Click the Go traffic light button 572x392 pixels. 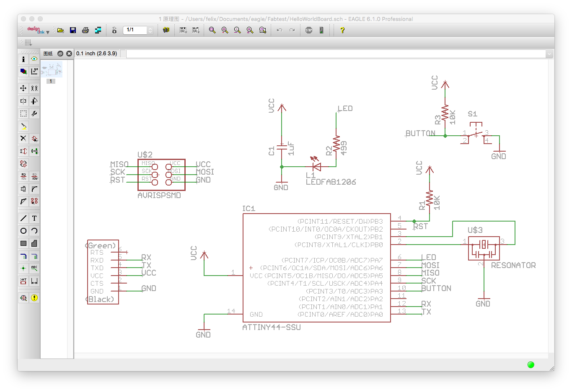pos(321,30)
